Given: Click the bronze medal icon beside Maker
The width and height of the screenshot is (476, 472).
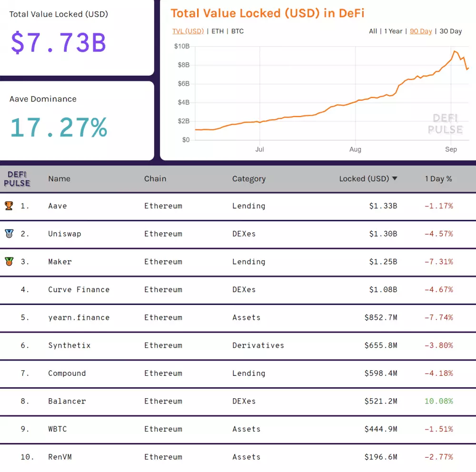Looking at the screenshot, I should pos(9,261).
